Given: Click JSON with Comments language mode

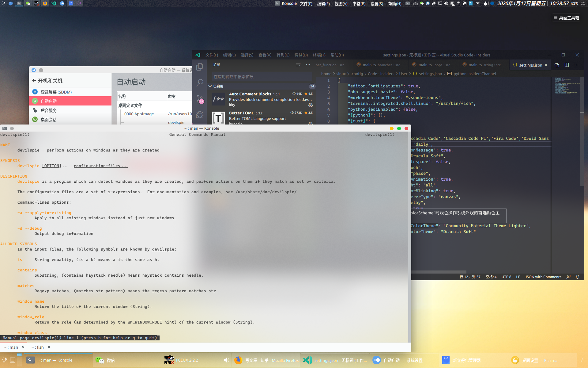Looking at the screenshot, I should click(543, 277).
